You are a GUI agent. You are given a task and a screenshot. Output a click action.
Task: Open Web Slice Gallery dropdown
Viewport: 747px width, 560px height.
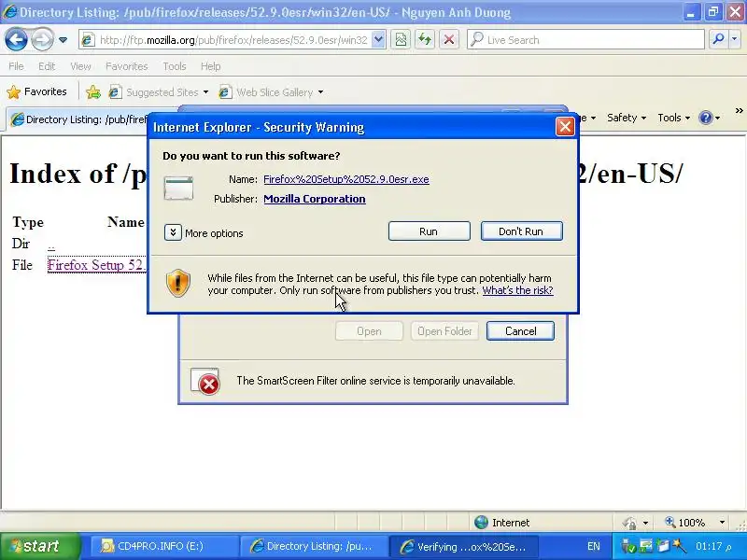[x=320, y=91]
